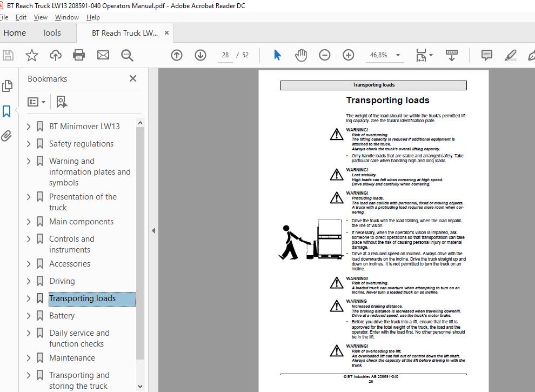
Task: Go to previous page arrow
Action: point(177,55)
